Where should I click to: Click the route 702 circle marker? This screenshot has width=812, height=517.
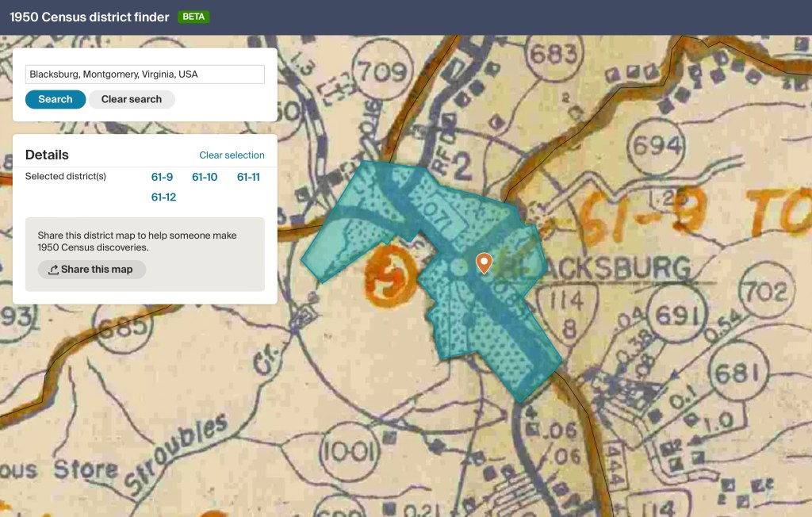click(766, 292)
